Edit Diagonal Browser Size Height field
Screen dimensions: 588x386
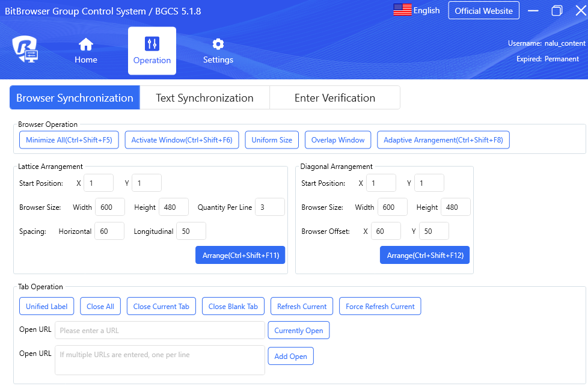coord(456,207)
